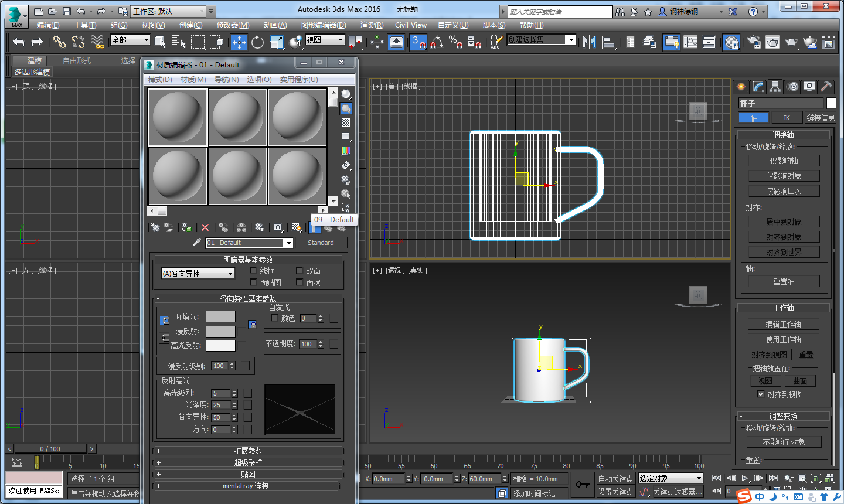The width and height of the screenshot is (844, 504).
Task: Toggle Backlight in Material Editor
Action: [346, 108]
